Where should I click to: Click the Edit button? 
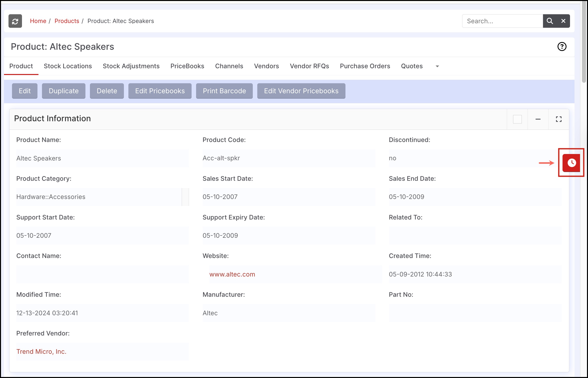(x=25, y=91)
